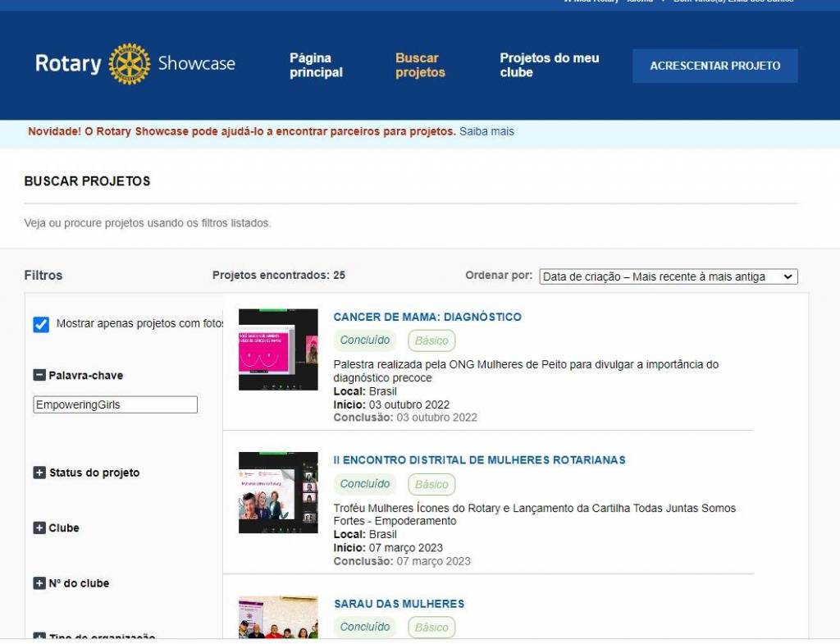Expand Status do projeto plus icon
The image size is (840, 644).
39,473
